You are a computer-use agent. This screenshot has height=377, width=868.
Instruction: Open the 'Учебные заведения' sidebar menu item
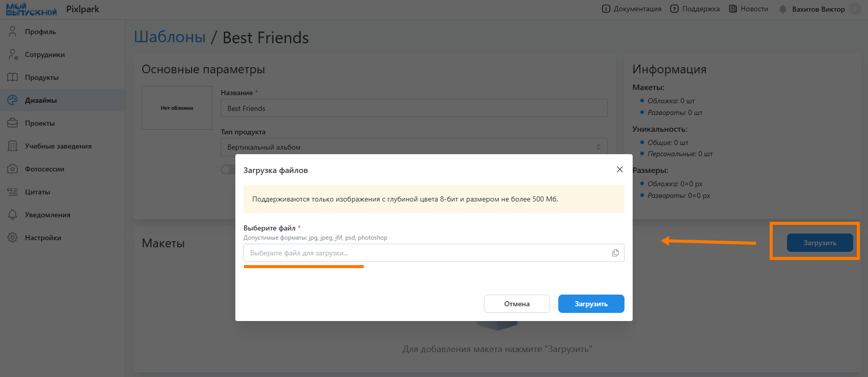click(58, 146)
